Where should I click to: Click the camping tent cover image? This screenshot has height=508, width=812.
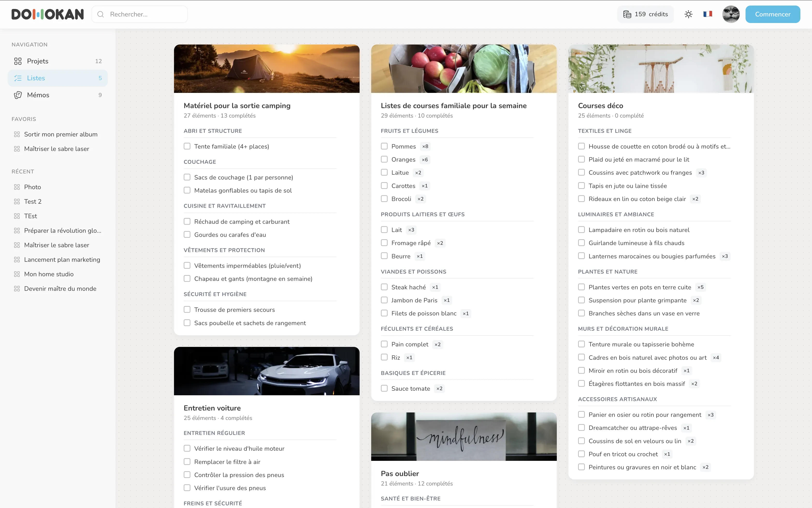tap(267, 68)
